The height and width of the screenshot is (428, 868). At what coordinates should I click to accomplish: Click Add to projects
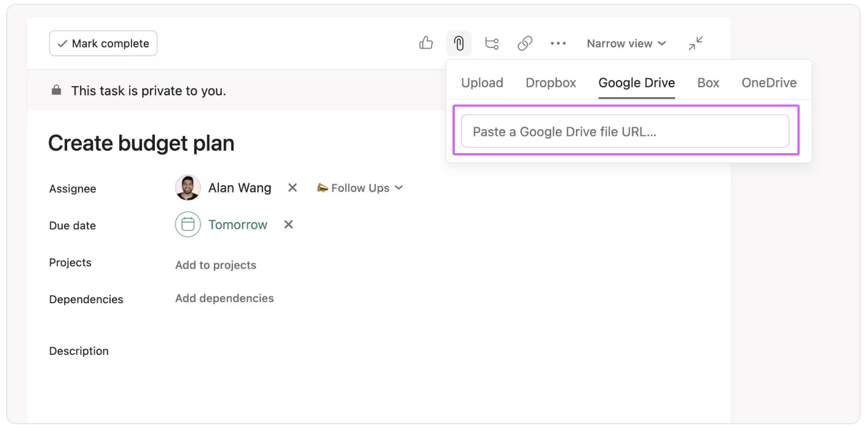click(x=216, y=265)
